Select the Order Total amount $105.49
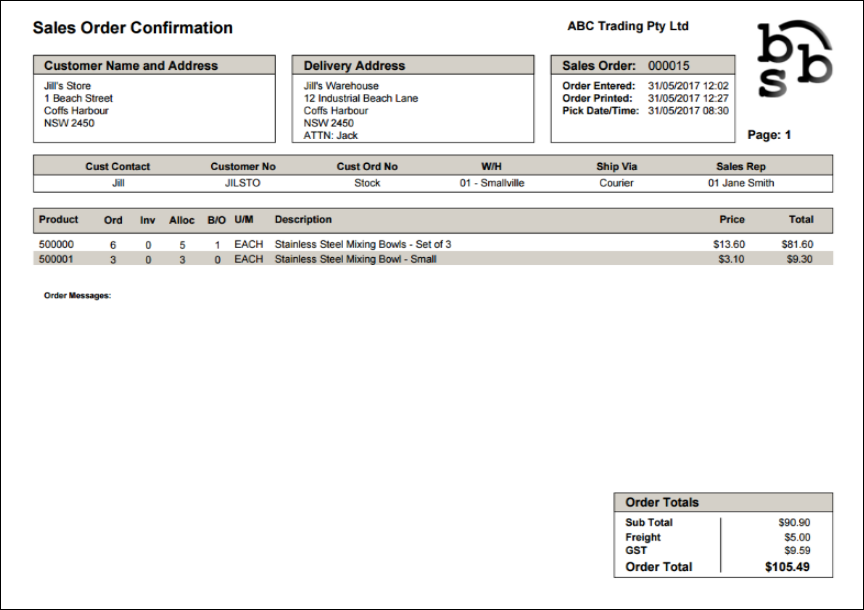Image resolution: width=864 pixels, height=610 pixels. point(798,567)
